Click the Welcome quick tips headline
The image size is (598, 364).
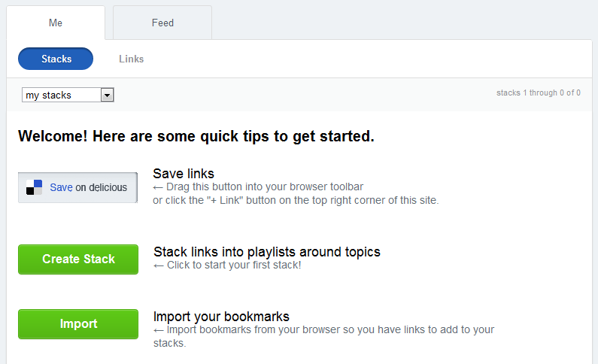point(196,137)
